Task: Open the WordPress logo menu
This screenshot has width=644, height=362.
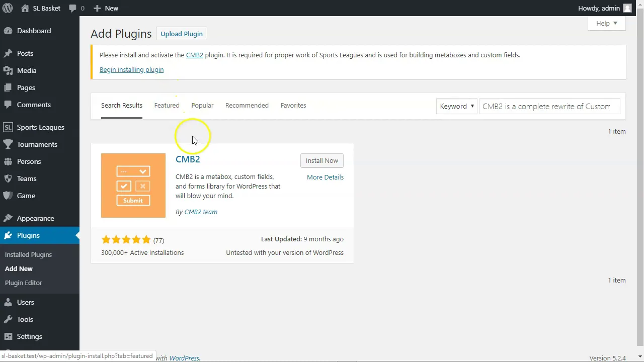Action: point(8,8)
